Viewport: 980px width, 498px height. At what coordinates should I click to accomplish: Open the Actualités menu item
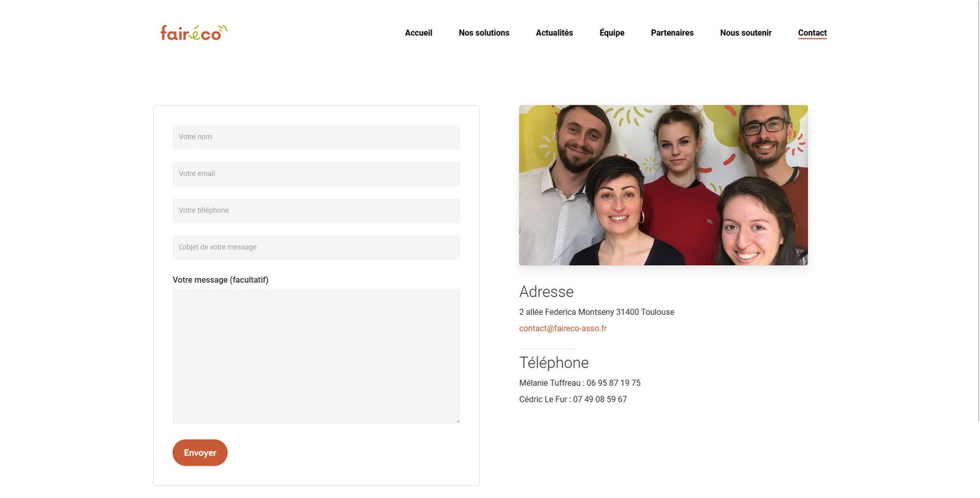click(x=554, y=33)
